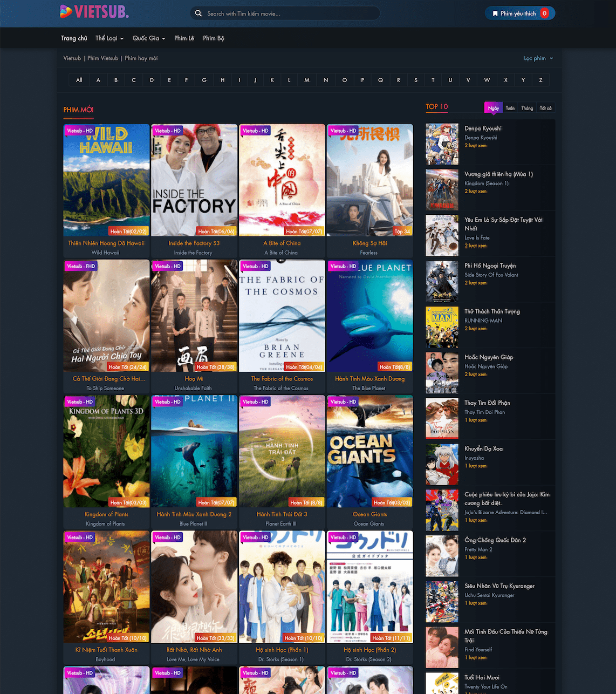
Task: Click the bookmark icon in Phim yêu thích
Action: pyautogui.click(x=495, y=13)
